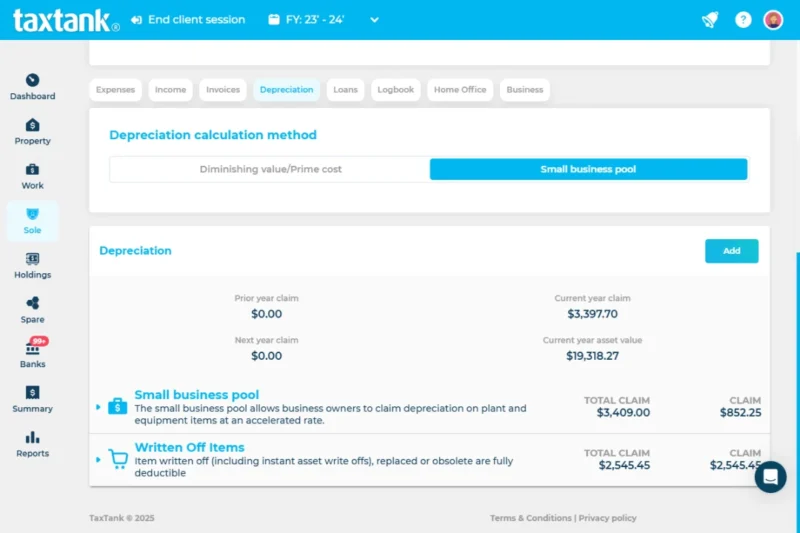Open Reports bar chart icon
This screenshot has height=533, width=800.
coord(32,438)
